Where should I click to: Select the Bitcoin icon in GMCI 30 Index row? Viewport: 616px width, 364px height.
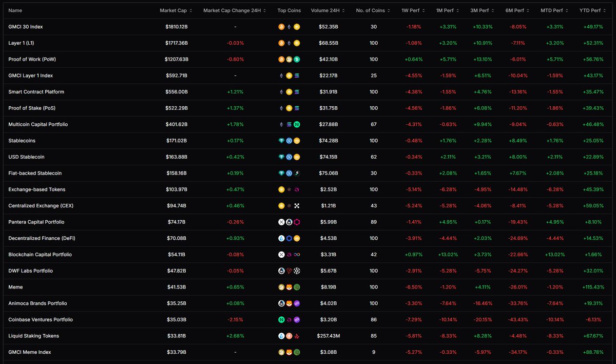click(281, 27)
